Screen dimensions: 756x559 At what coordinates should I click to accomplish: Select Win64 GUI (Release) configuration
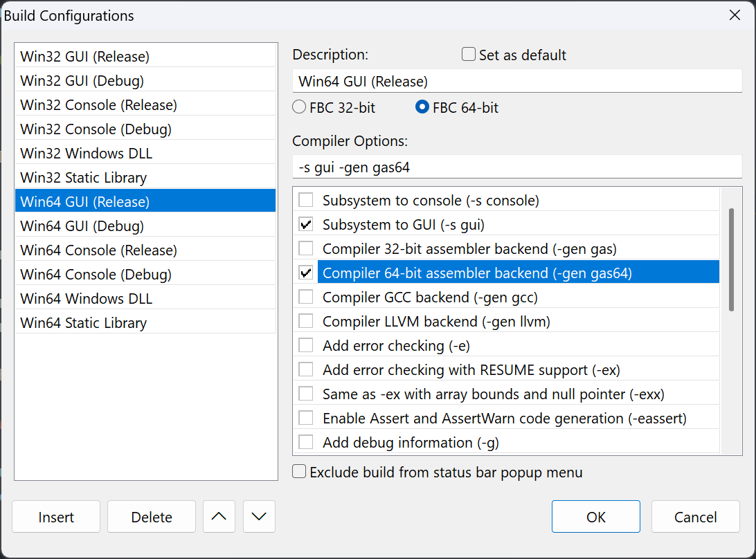[x=145, y=201]
